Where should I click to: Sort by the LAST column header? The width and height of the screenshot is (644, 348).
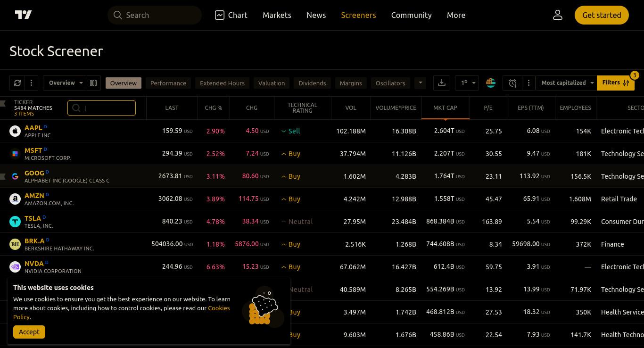[172, 108]
